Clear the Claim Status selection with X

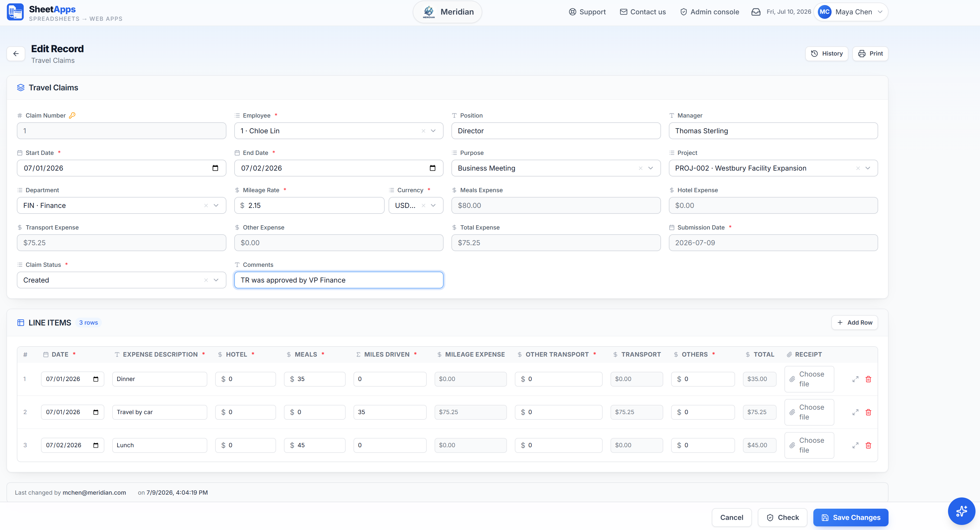pyautogui.click(x=206, y=280)
